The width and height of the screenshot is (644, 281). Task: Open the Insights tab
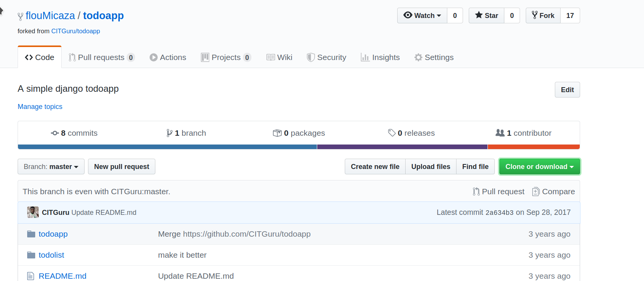[380, 57]
